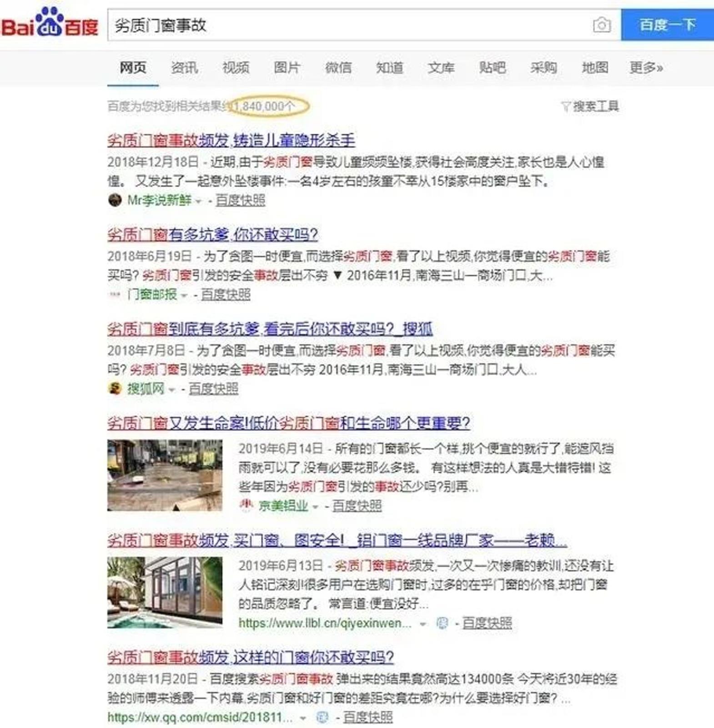Open result 劣质门窗事故频发,铸造儿童隐形杀手
The image size is (714, 728).
click(231, 140)
